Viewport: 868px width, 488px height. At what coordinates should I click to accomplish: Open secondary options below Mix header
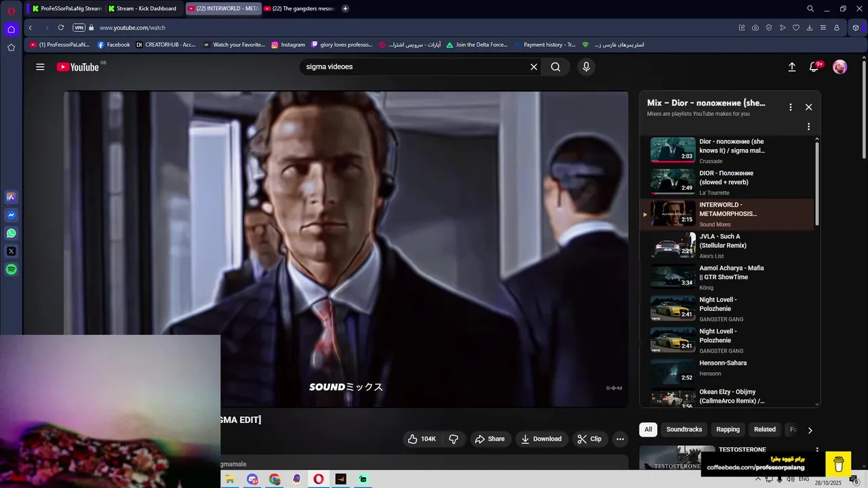point(808,127)
